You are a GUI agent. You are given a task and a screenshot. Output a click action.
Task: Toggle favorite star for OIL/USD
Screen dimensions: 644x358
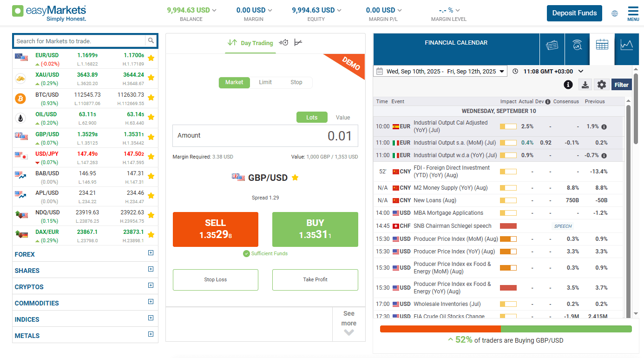point(151,117)
